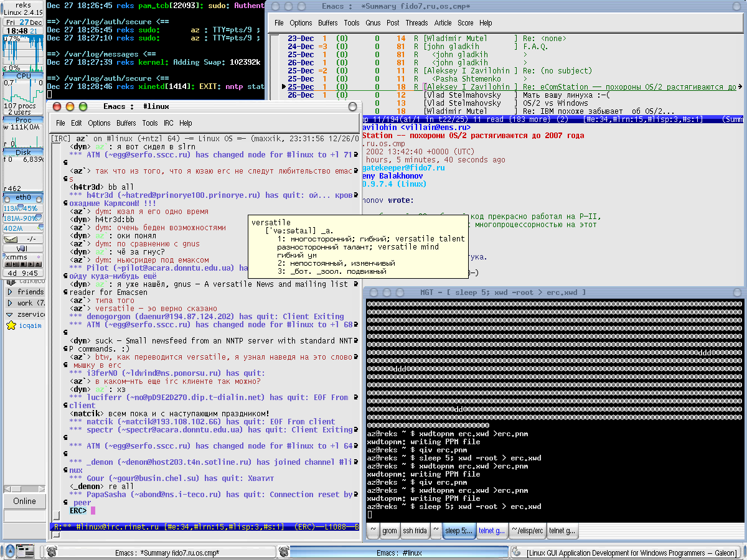Expand the friends group in contact list
The height and width of the screenshot is (560, 747).
click(10, 292)
